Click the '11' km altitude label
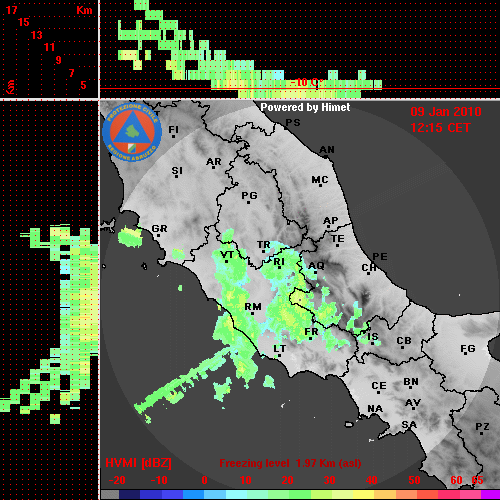Screen dimensions: 500x500 click(49, 47)
